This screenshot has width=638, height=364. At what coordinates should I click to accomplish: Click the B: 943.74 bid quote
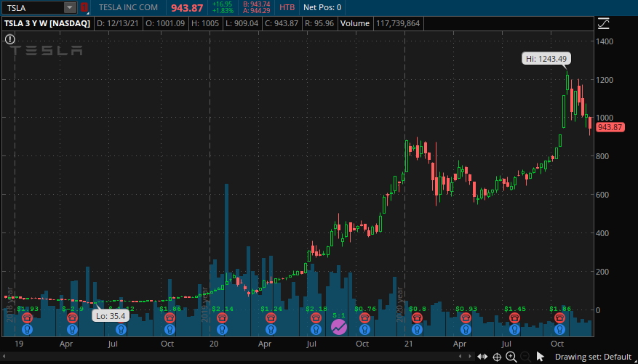[x=257, y=4]
